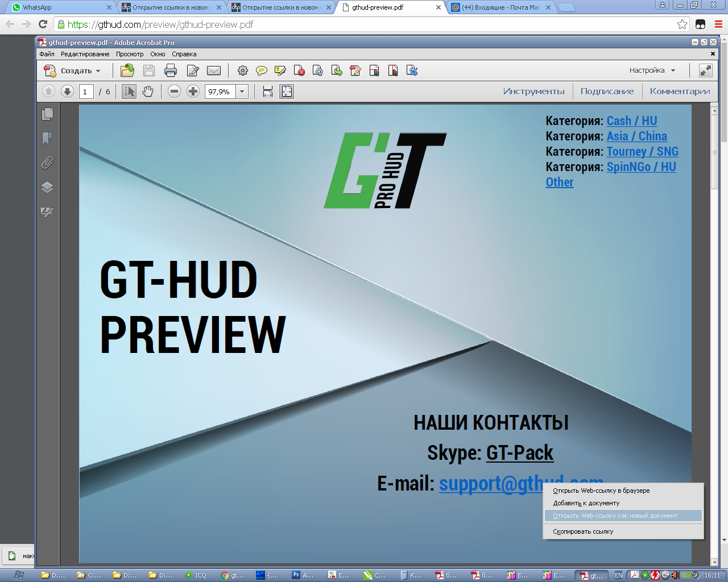Click the EN language indicator in tray
The width and height of the screenshot is (728, 582).
(x=619, y=575)
